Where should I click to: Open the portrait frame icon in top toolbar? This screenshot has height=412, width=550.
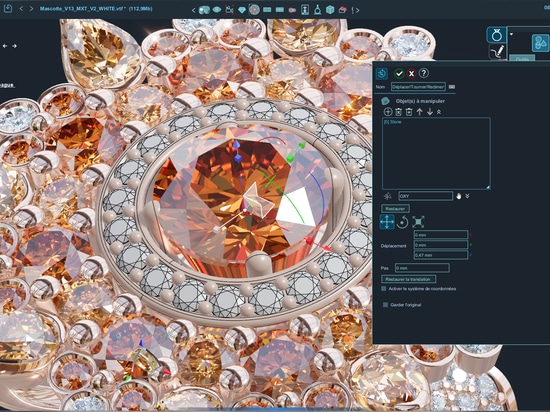click(x=305, y=10)
